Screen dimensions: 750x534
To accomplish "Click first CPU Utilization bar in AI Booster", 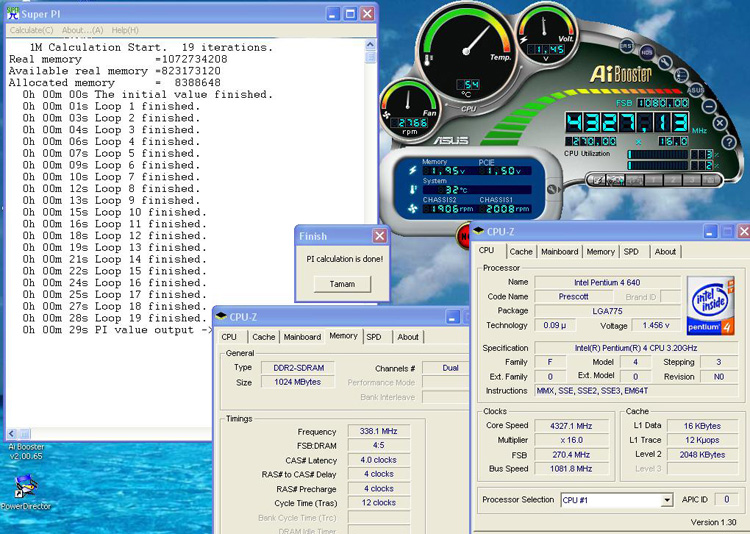I will (658, 155).
